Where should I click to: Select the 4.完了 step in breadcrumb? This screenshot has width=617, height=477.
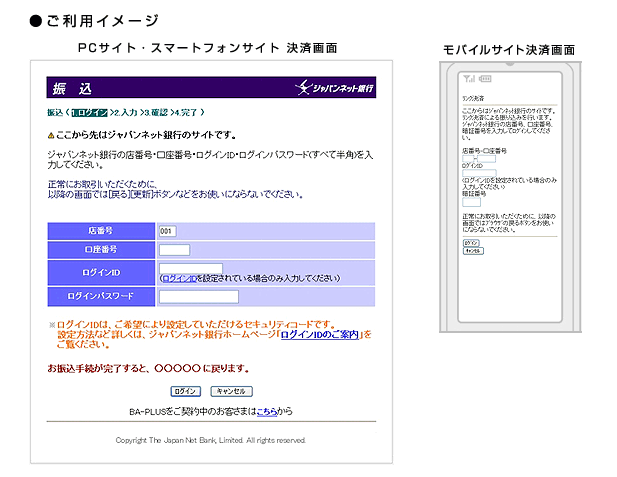[186, 113]
